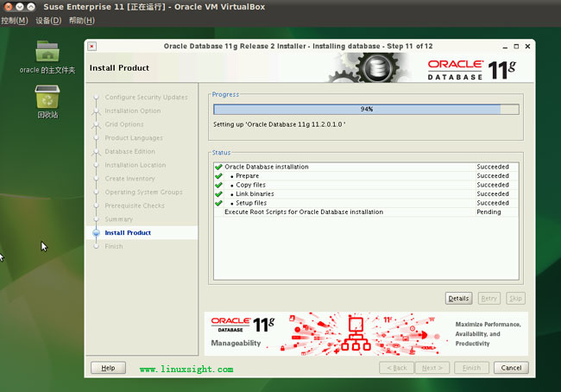Click the green check beside Oracle Database installation

(x=218, y=167)
